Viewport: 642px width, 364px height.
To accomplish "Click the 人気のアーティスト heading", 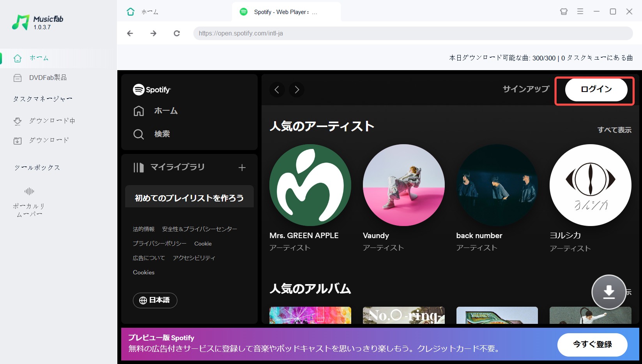I will [x=322, y=126].
